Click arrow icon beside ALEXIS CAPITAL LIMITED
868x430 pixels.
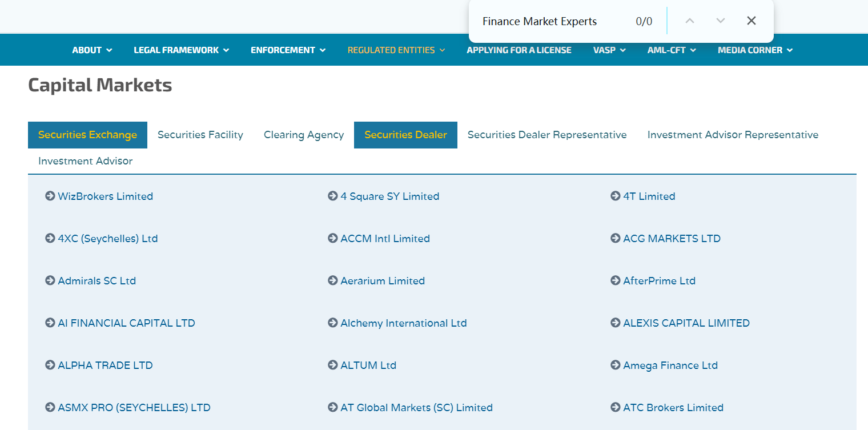coord(616,323)
